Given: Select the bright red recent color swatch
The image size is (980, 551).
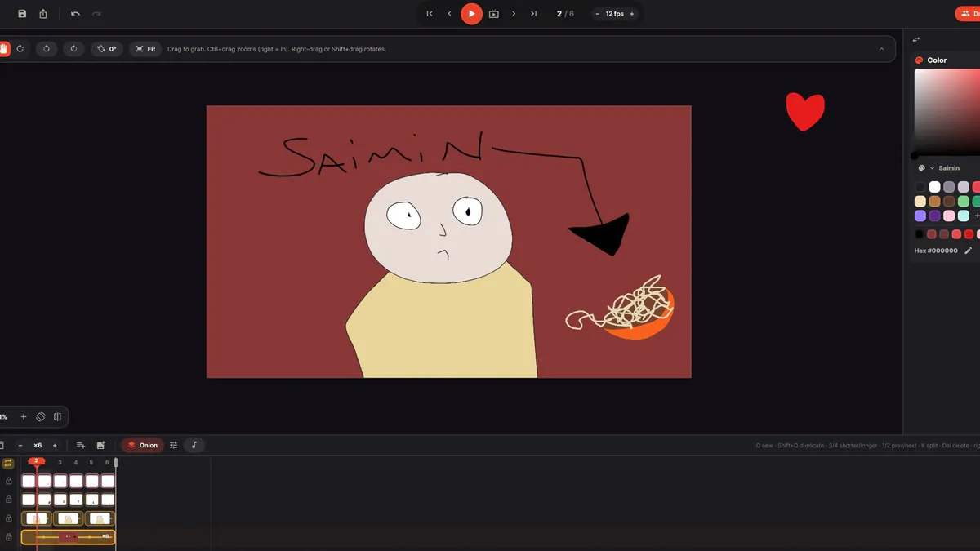Looking at the screenshot, I should [969, 234].
